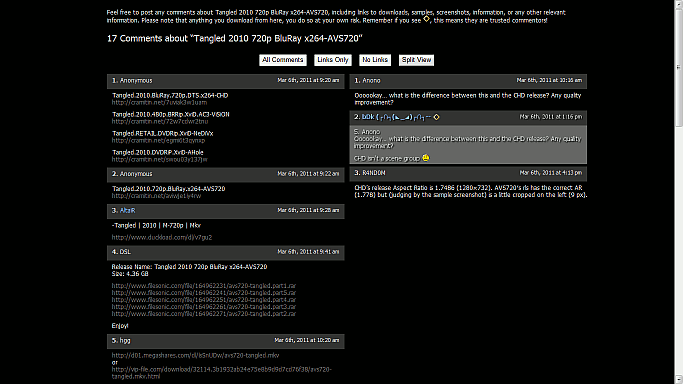
Task: Click the '5. hgg' comment header
Action: click(226, 341)
